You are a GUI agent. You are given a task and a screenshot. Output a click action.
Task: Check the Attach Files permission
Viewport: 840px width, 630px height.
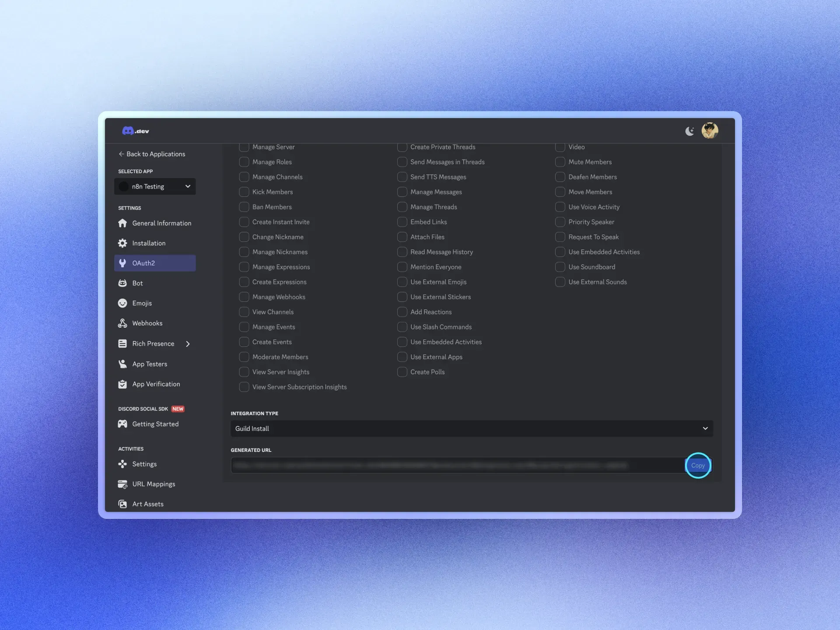402,237
